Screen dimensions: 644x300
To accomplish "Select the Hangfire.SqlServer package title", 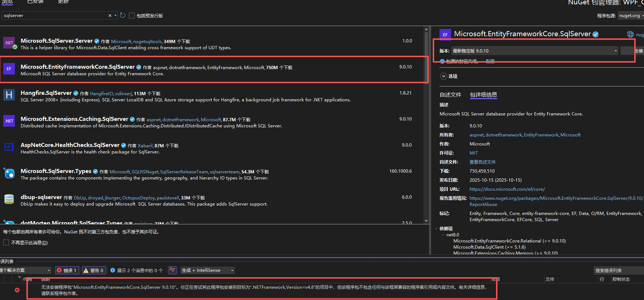I will tap(46, 93).
